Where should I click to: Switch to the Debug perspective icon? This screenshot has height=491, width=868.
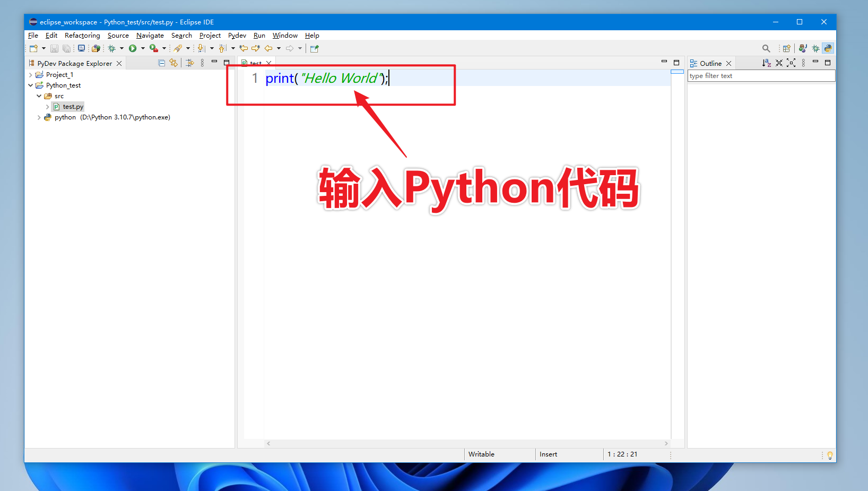(815, 48)
